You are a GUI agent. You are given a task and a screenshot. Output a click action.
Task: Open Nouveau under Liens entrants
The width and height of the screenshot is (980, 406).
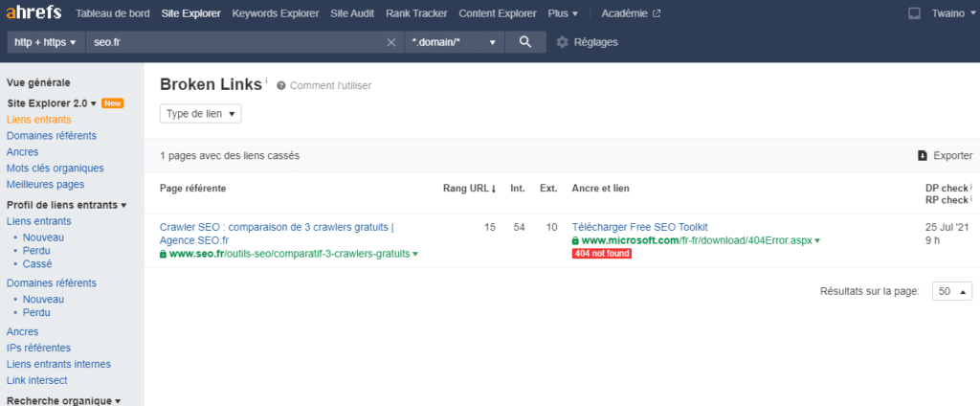(43, 237)
